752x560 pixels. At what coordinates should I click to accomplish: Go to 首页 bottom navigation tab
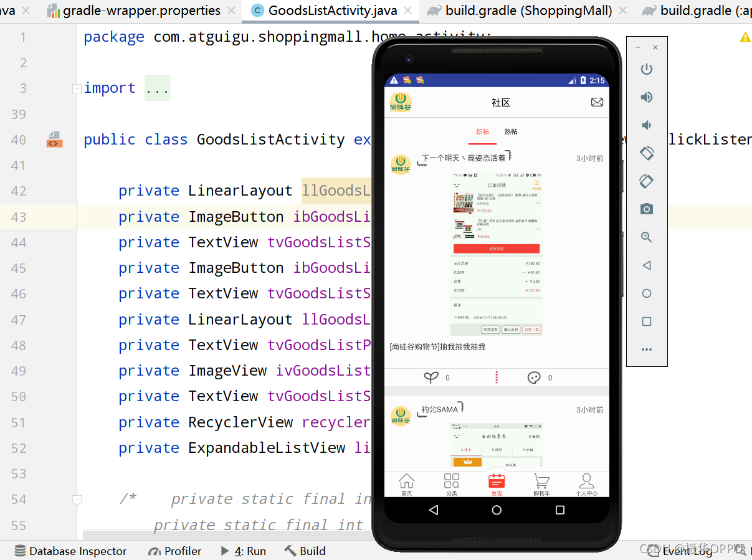tap(406, 484)
